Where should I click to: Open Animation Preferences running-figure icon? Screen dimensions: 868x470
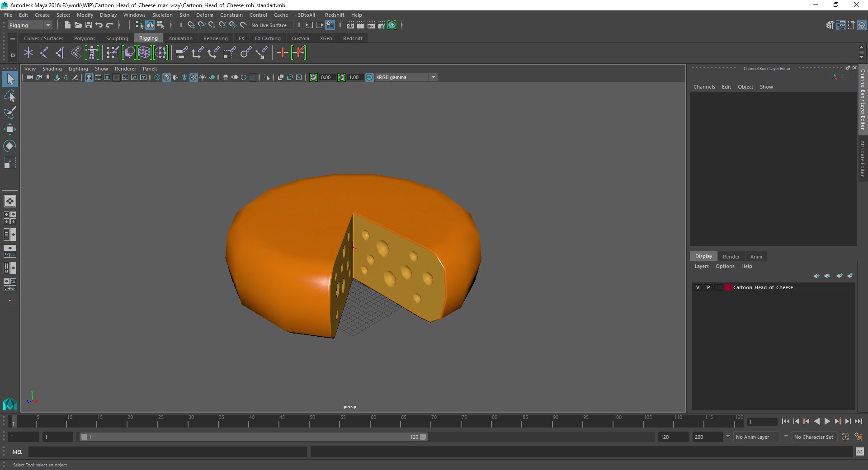coord(859,437)
